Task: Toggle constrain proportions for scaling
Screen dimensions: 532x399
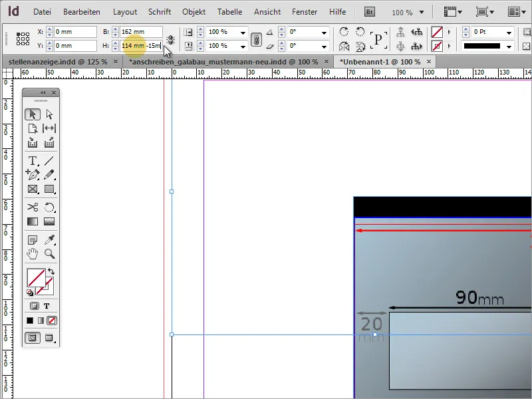Action: point(256,39)
